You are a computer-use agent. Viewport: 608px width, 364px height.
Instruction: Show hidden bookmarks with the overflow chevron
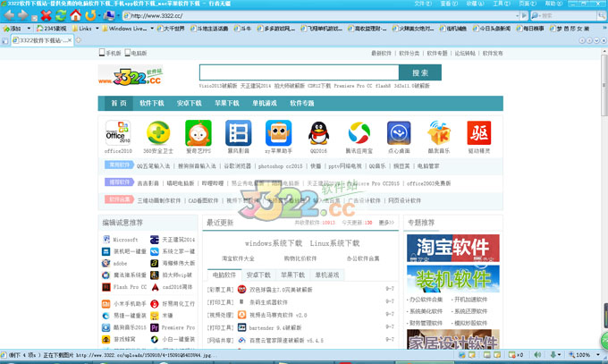[x=604, y=28]
